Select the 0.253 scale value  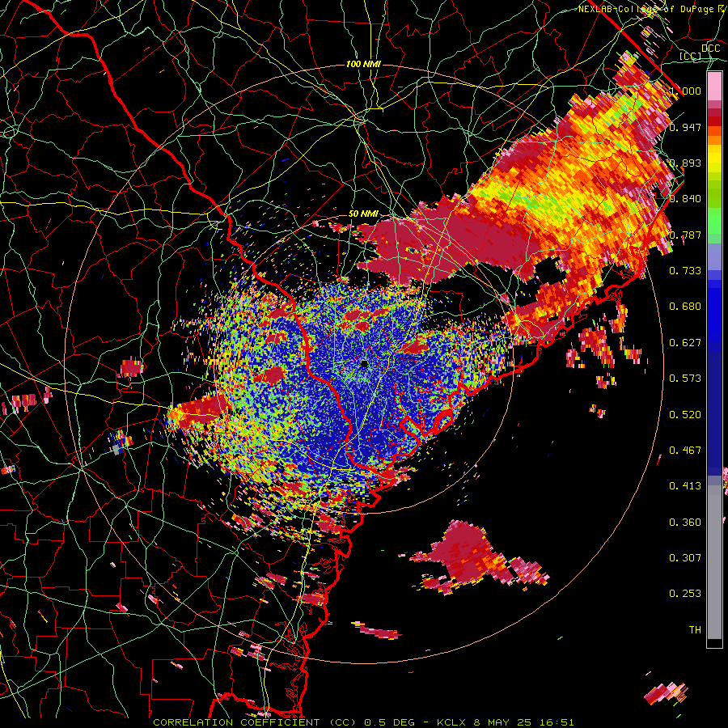[x=685, y=594]
